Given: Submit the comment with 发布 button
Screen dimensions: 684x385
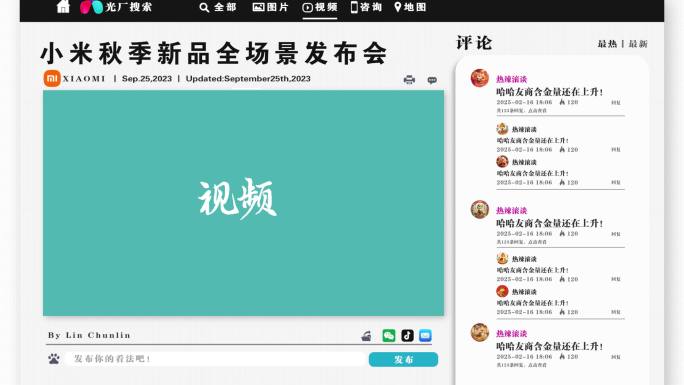Looking at the screenshot, I should click(404, 359).
